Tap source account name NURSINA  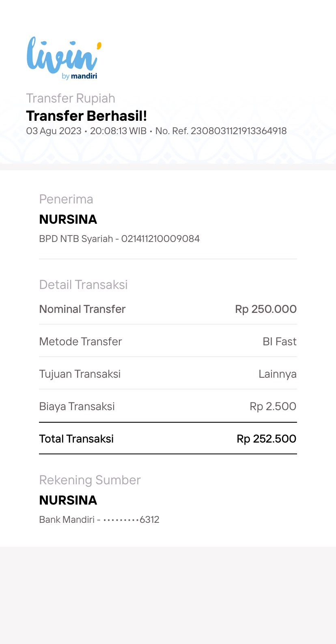tap(68, 500)
